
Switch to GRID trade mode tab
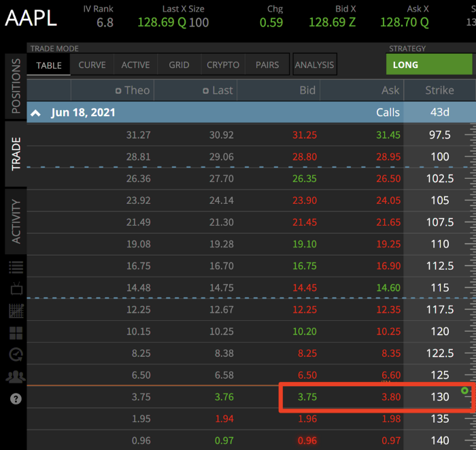(179, 65)
